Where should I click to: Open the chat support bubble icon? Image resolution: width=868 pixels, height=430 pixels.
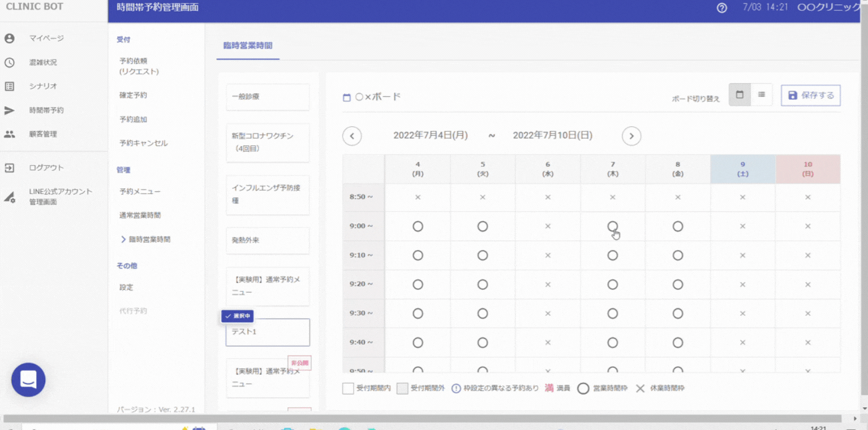point(28,380)
